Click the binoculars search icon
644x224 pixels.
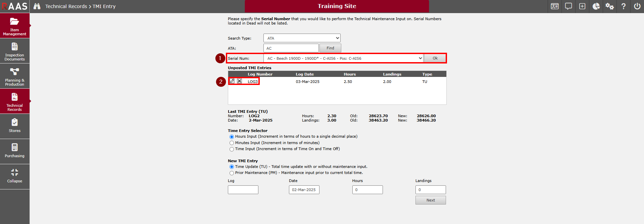pos(37,6)
